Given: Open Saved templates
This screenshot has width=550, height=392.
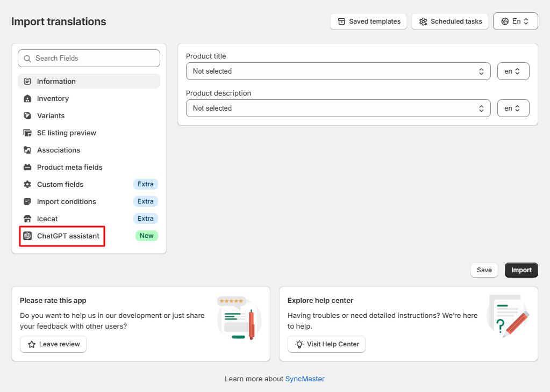Looking at the screenshot, I should (x=368, y=21).
